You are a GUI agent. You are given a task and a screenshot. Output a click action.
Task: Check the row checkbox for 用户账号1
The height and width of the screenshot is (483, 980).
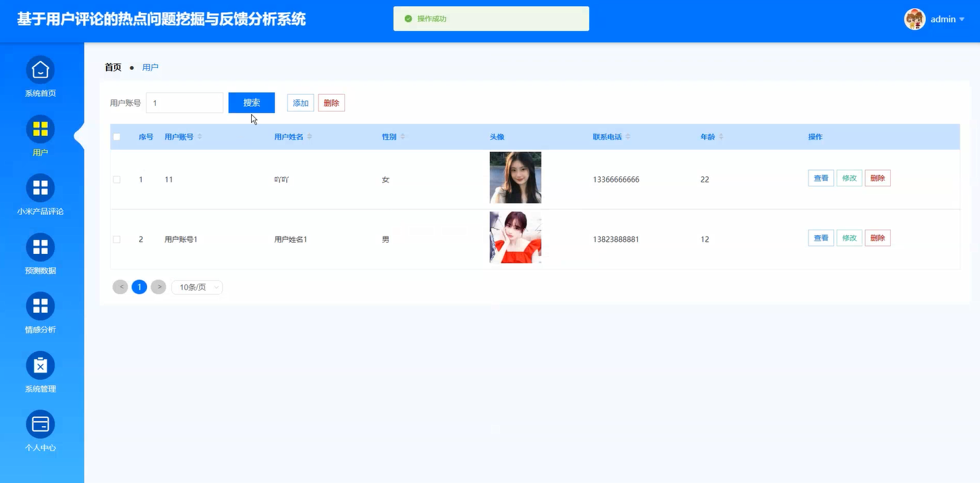[x=116, y=238]
